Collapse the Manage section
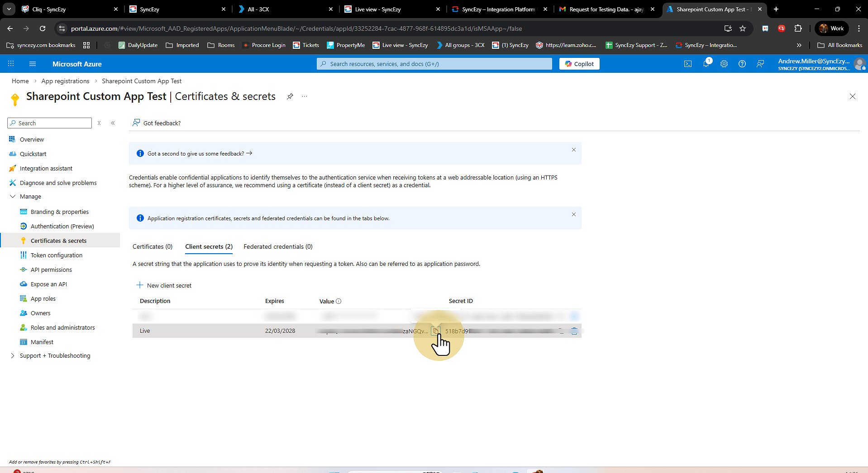868x473 pixels. pos(13,197)
